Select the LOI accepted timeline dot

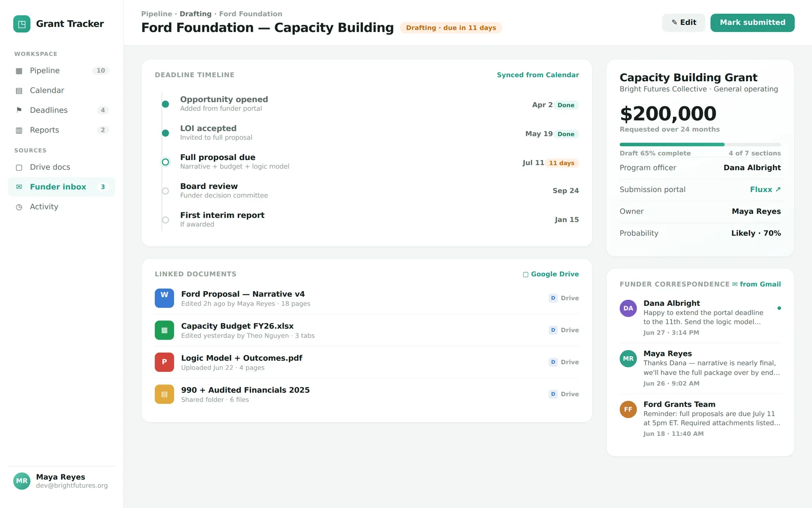click(165, 133)
